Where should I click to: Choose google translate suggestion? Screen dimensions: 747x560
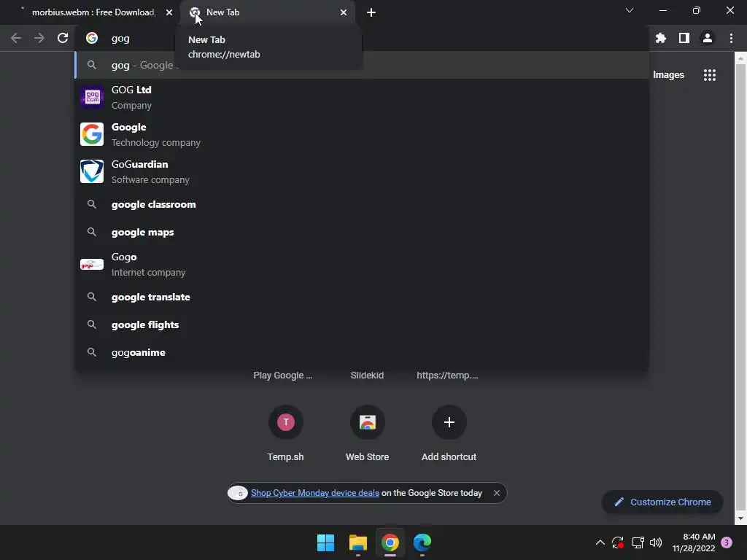click(362, 297)
